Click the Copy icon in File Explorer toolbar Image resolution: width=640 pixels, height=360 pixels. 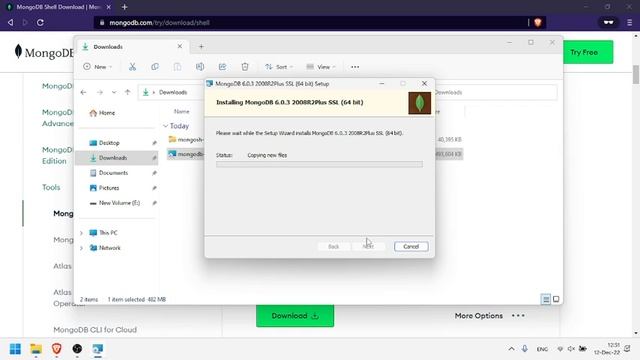pos(155,67)
